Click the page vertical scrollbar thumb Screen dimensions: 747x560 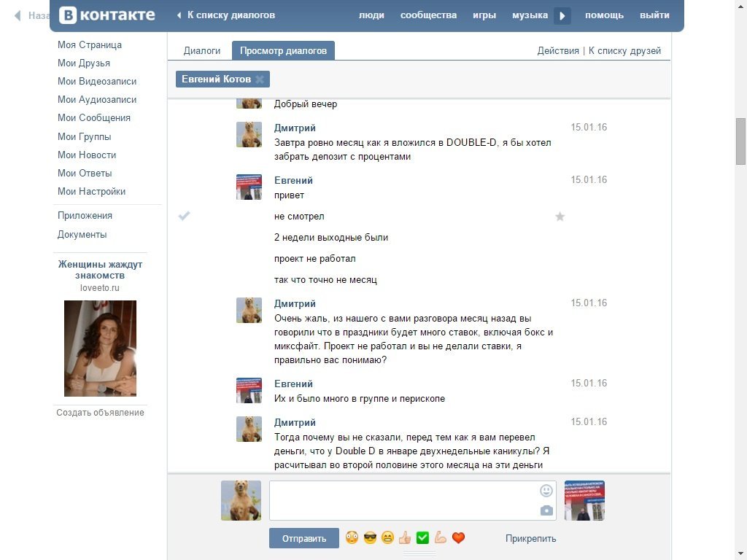[x=740, y=141]
